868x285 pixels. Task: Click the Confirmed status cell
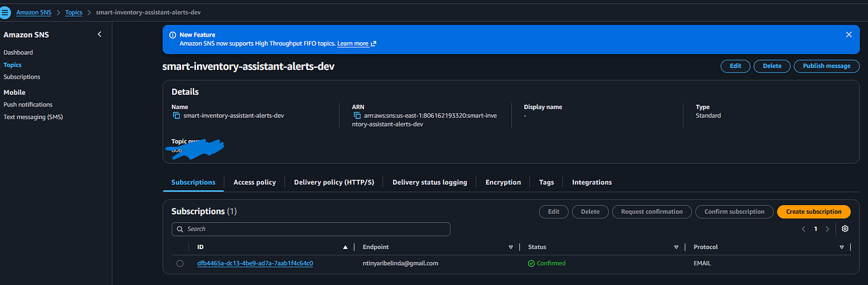pos(547,263)
